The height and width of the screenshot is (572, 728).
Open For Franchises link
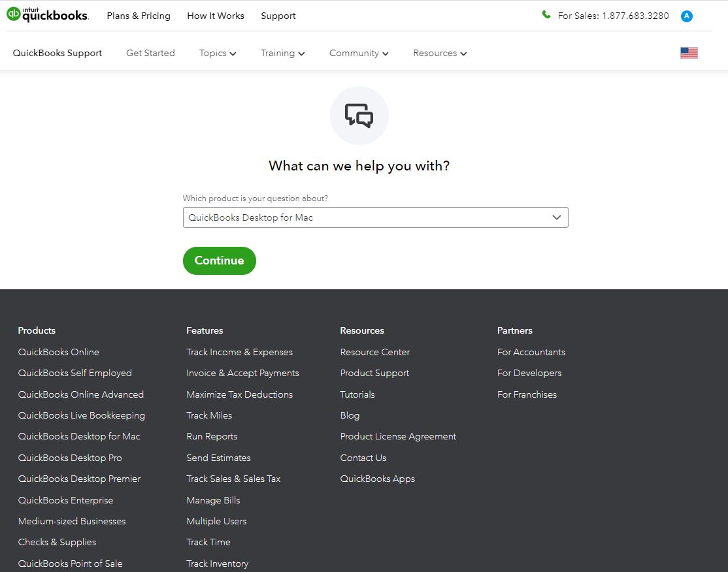527,394
